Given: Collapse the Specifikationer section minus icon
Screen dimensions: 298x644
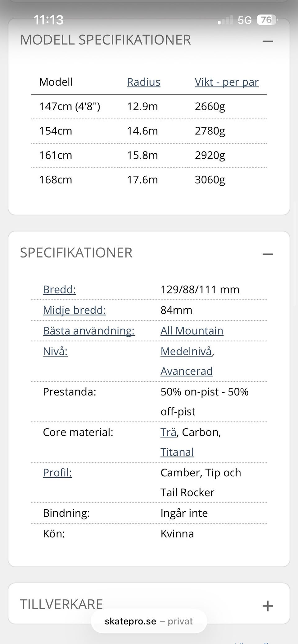Looking at the screenshot, I should 268,254.
